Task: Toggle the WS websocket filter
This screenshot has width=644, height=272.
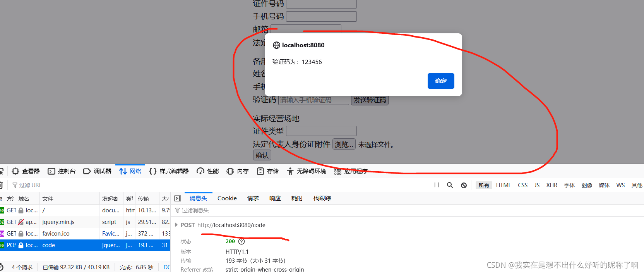Action: pos(620,185)
